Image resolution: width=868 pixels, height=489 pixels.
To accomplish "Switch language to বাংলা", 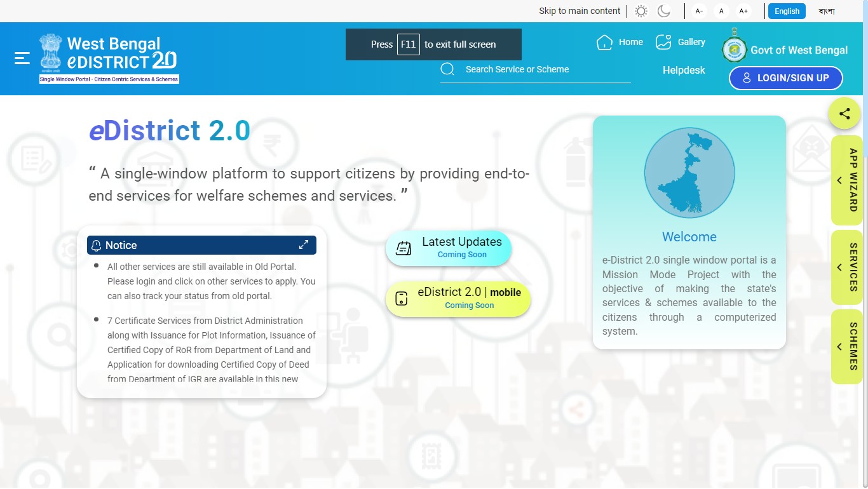I will (x=827, y=11).
